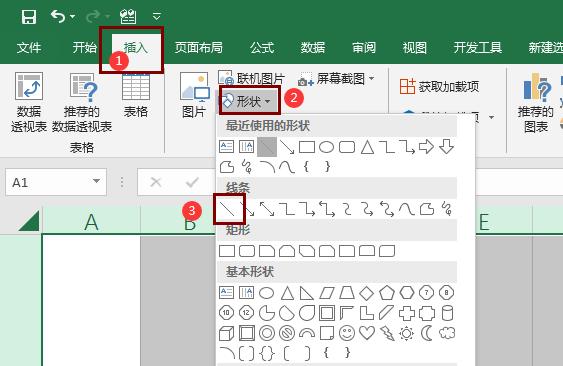Select the cloud shape
Viewport: 563px width, 366px height.
[447, 333]
